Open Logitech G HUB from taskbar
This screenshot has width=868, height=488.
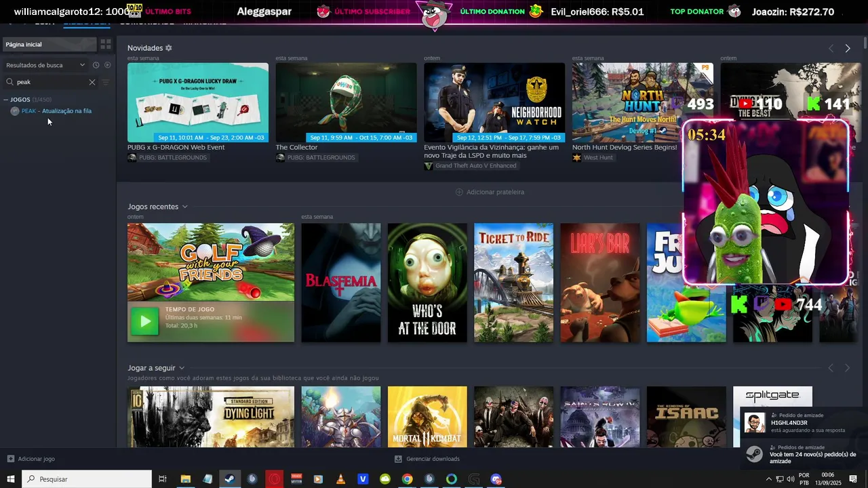(x=473, y=479)
